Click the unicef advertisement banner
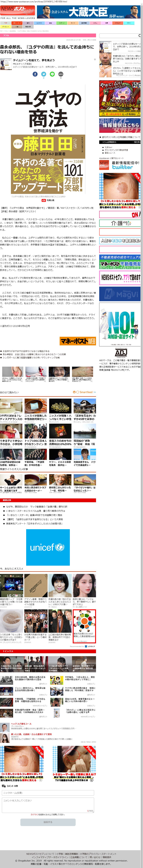143x868 pixels. [x=48, y=547]
